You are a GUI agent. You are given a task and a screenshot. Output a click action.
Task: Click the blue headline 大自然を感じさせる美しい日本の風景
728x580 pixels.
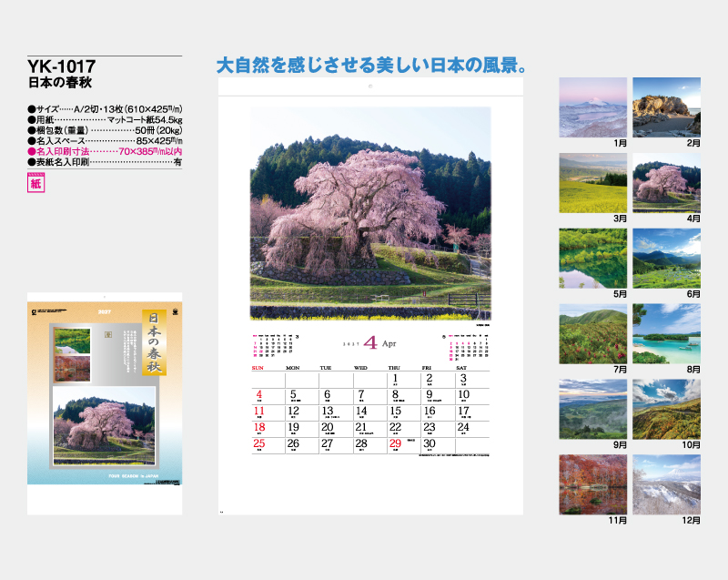[371, 65]
